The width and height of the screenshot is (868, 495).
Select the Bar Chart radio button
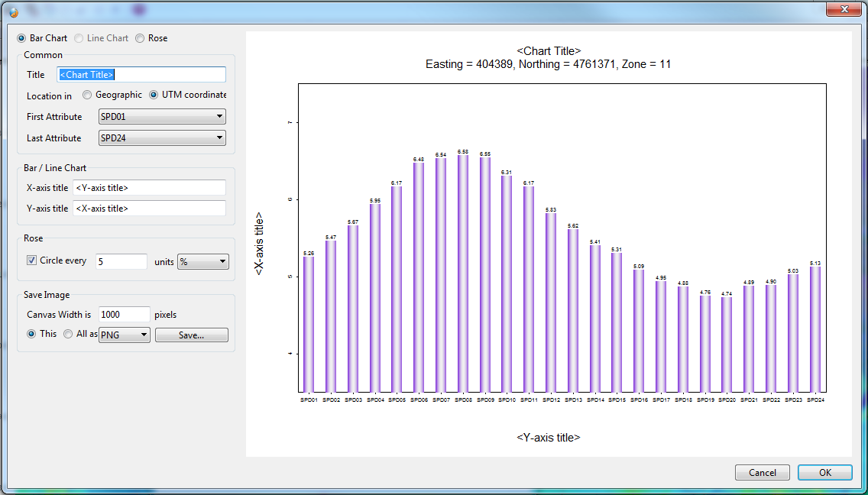(x=21, y=38)
